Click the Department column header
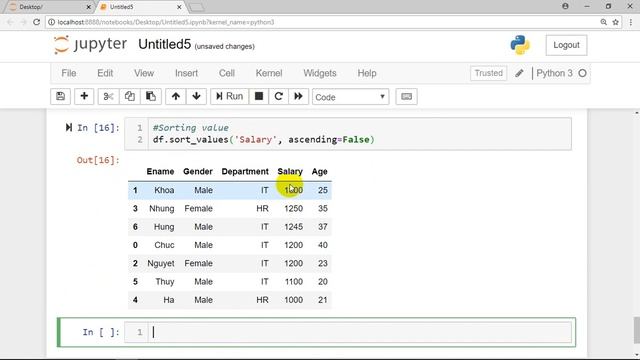Screen dimensions: 640x360 pyautogui.click(x=245, y=171)
